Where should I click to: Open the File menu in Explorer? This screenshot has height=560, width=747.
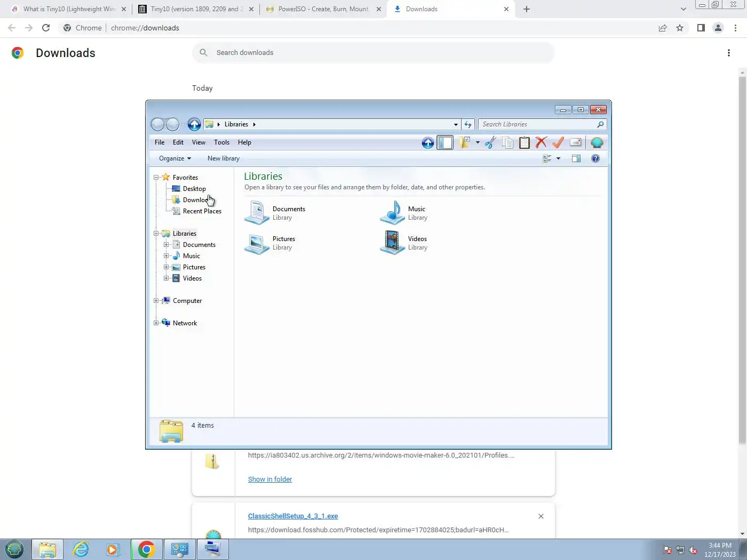pos(160,142)
